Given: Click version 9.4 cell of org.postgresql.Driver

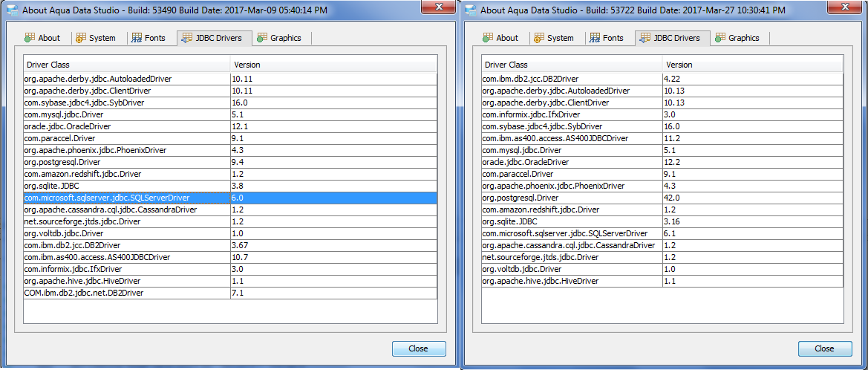Looking at the screenshot, I should click(x=334, y=162).
